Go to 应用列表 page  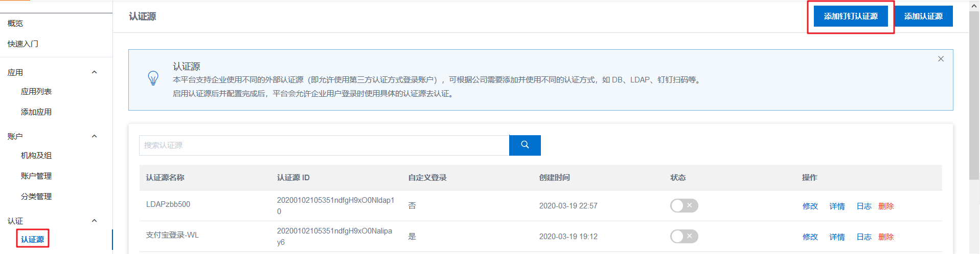pyautogui.click(x=36, y=92)
